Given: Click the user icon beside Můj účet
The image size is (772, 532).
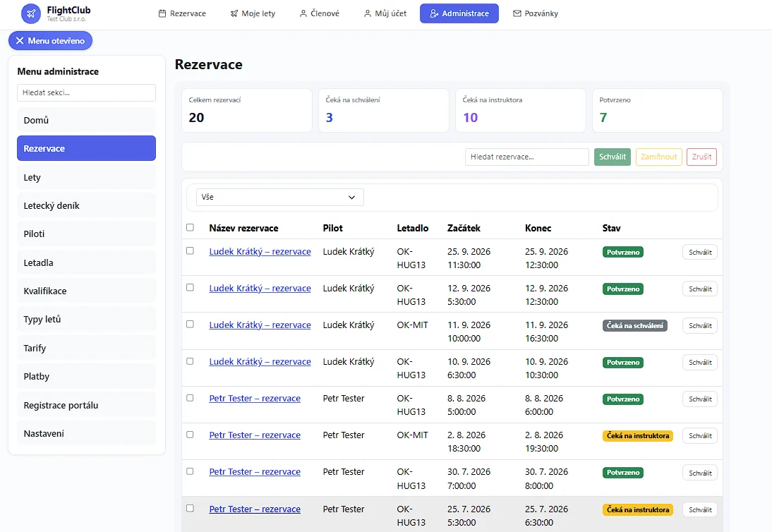Looking at the screenshot, I should coord(367,14).
